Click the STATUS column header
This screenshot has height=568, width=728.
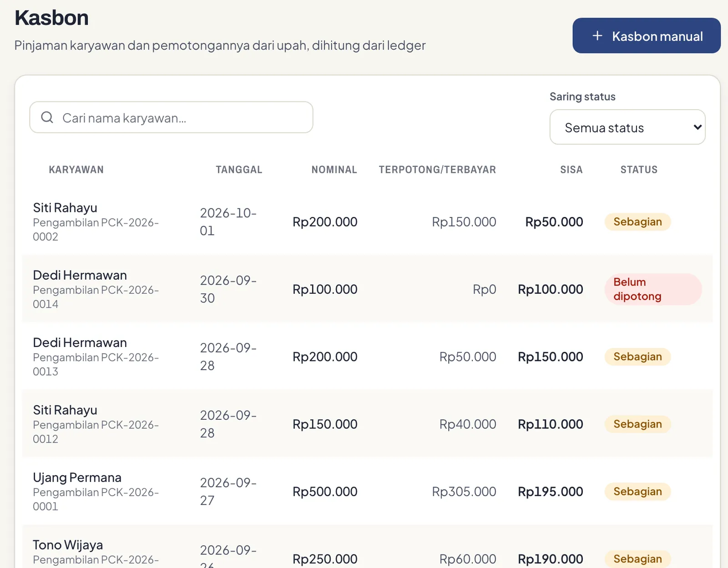pos(639,170)
